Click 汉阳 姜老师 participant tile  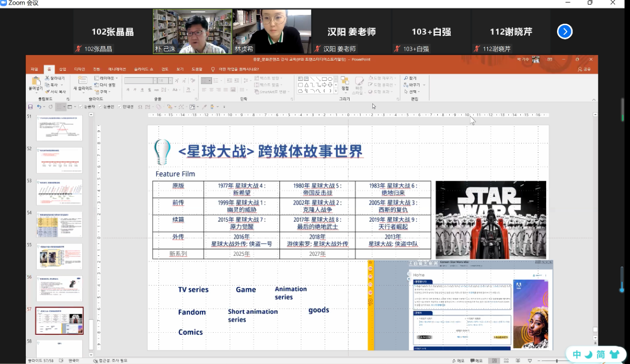click(x=351, y=32)
